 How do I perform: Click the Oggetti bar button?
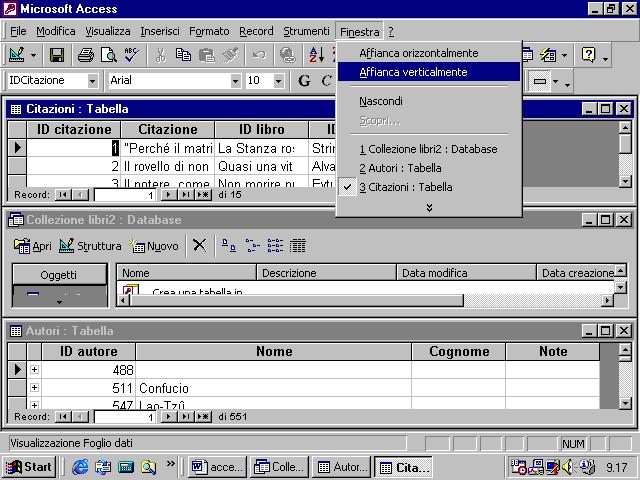point(60,275)
